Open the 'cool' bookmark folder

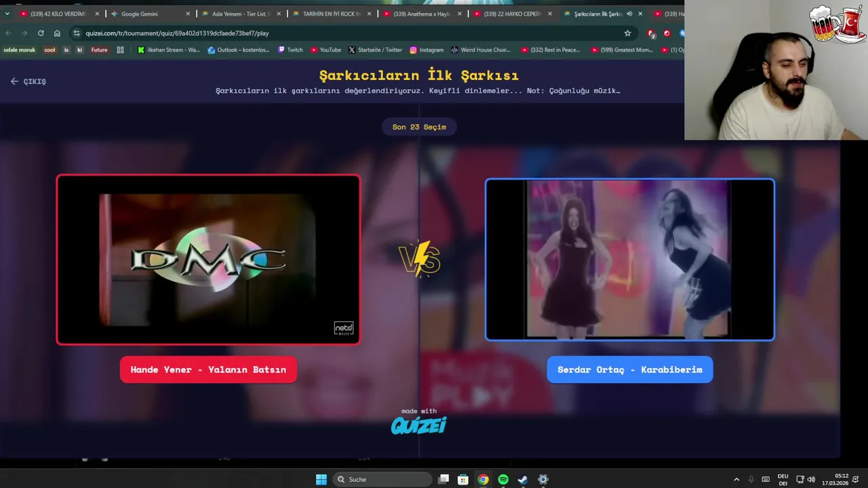[x=50, y=49]
